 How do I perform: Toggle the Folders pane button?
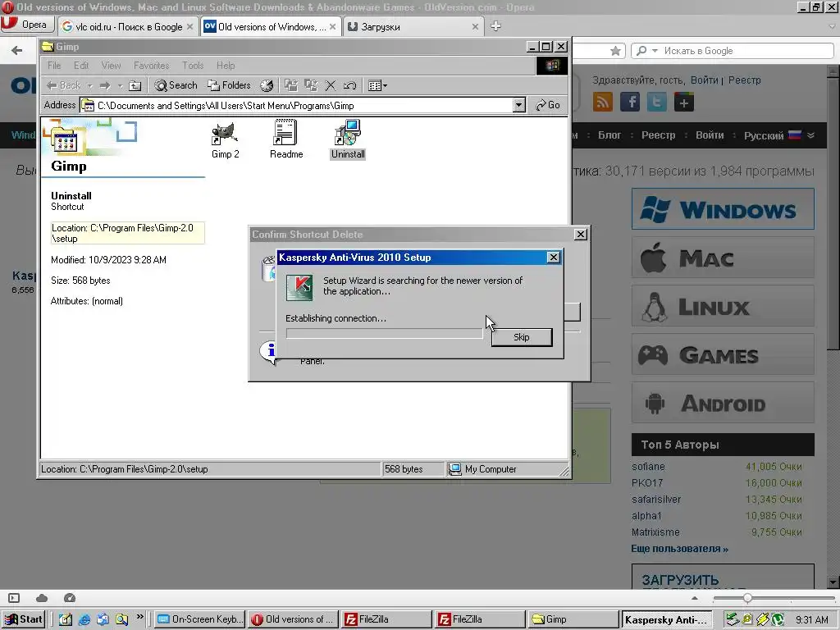230,85
